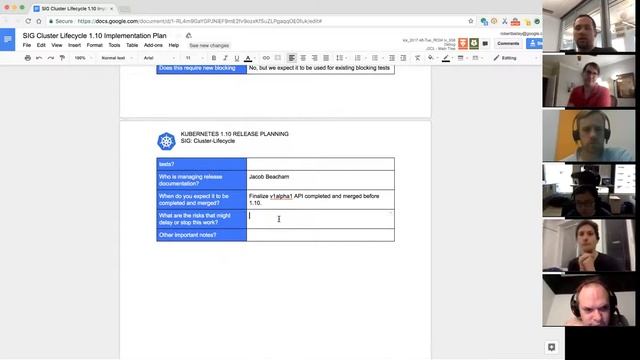Click the Explore button at bottom right
The height and width of the screenshot is (360, 640).
coord(551,347)
